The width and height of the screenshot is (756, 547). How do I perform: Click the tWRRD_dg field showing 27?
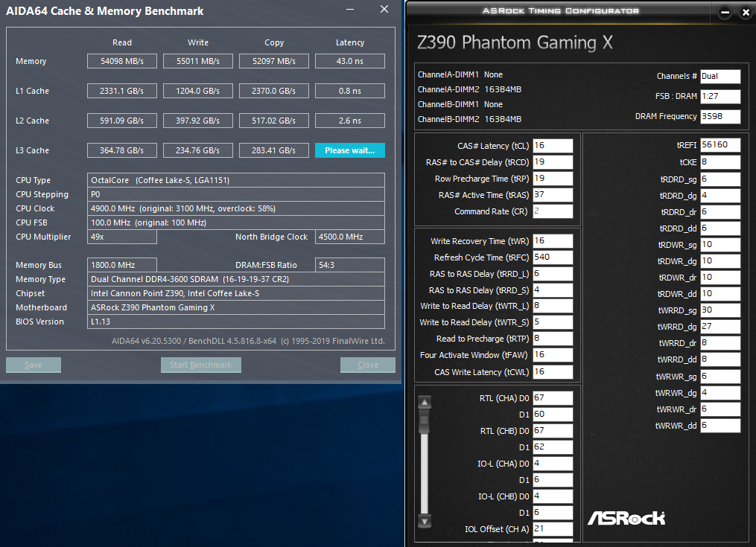pos(720,327)
